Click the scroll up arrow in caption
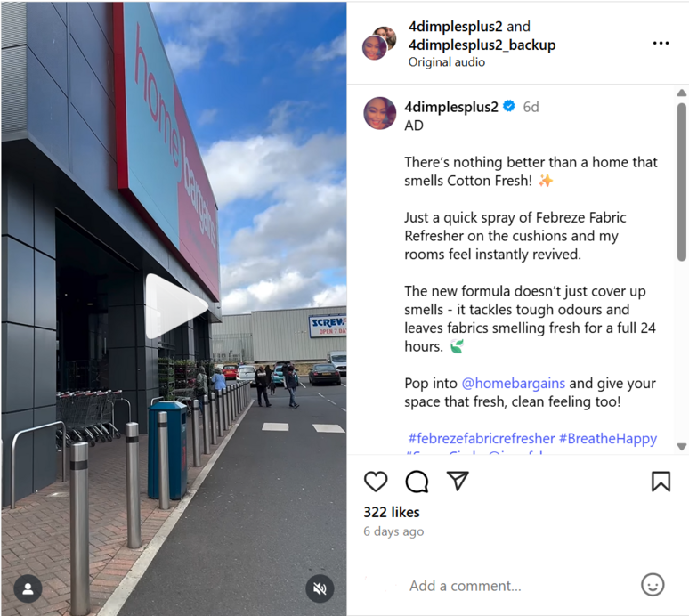689x616 pixels. click(x=682, y=93)
